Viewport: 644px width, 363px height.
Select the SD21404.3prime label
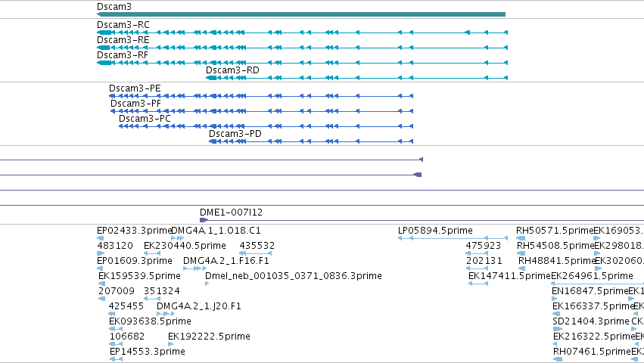click(591, 321)
